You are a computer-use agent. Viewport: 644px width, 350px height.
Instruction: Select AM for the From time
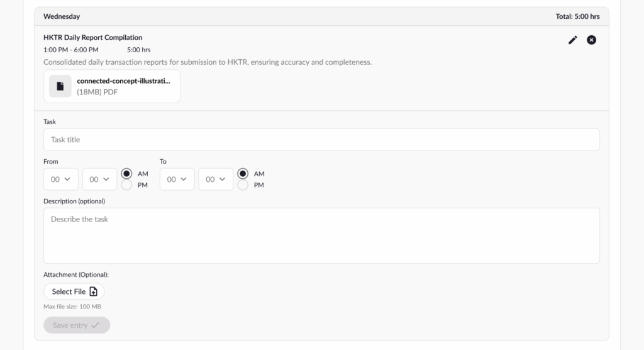[126, 174]
